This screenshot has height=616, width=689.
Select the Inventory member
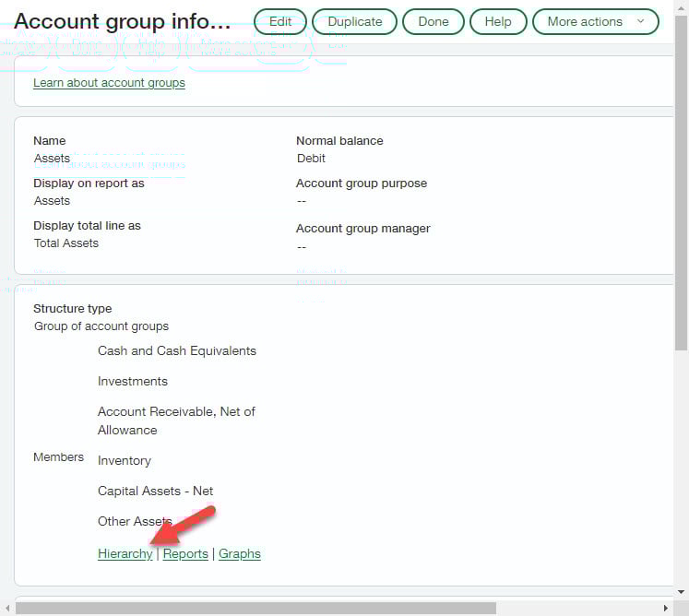125,461
